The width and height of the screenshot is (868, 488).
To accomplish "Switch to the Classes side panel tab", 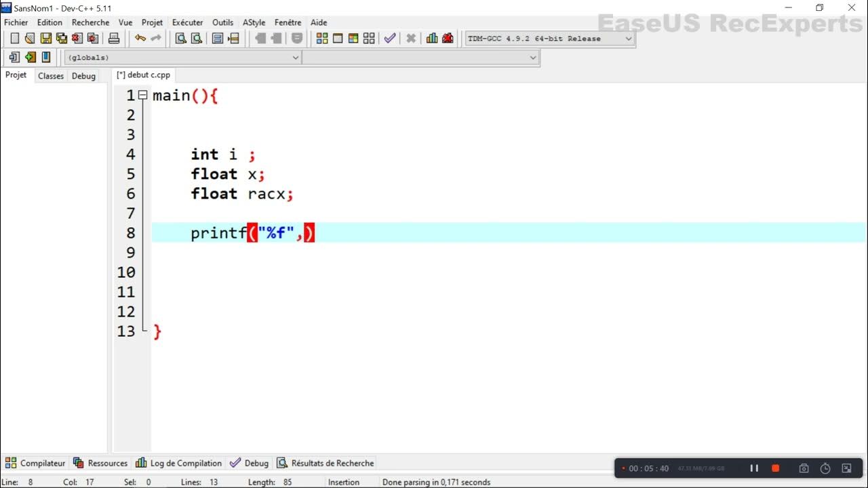I will click(51, 76).
